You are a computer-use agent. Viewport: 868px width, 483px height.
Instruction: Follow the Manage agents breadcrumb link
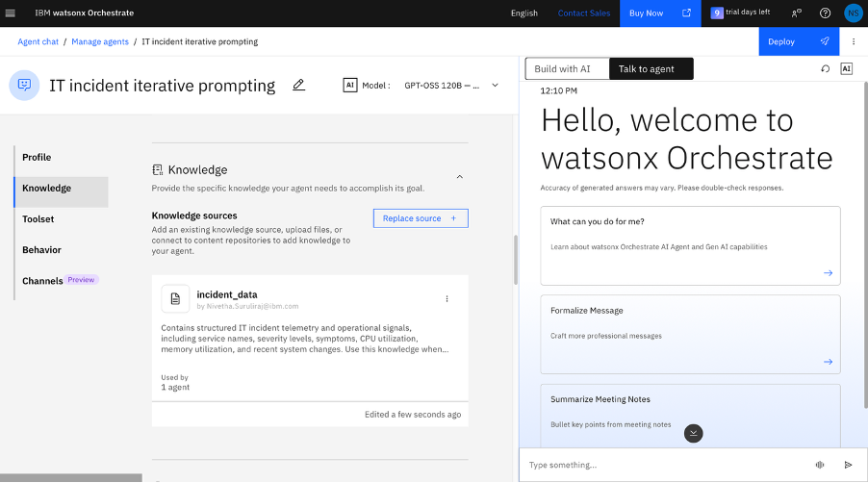click(100, 41)
